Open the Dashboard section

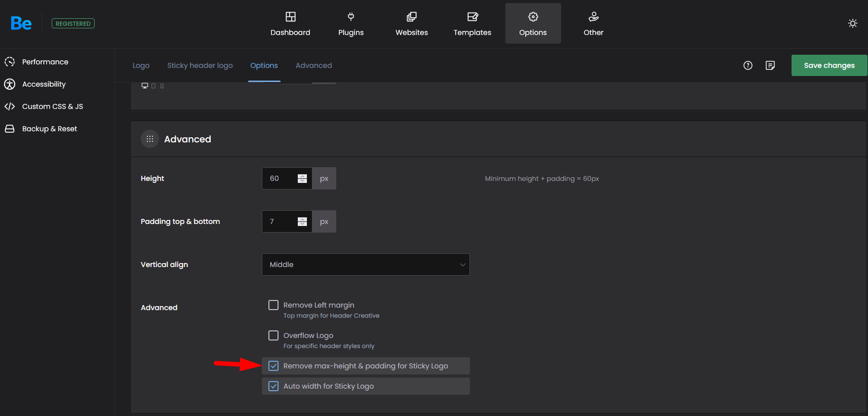tap(290, 23)
